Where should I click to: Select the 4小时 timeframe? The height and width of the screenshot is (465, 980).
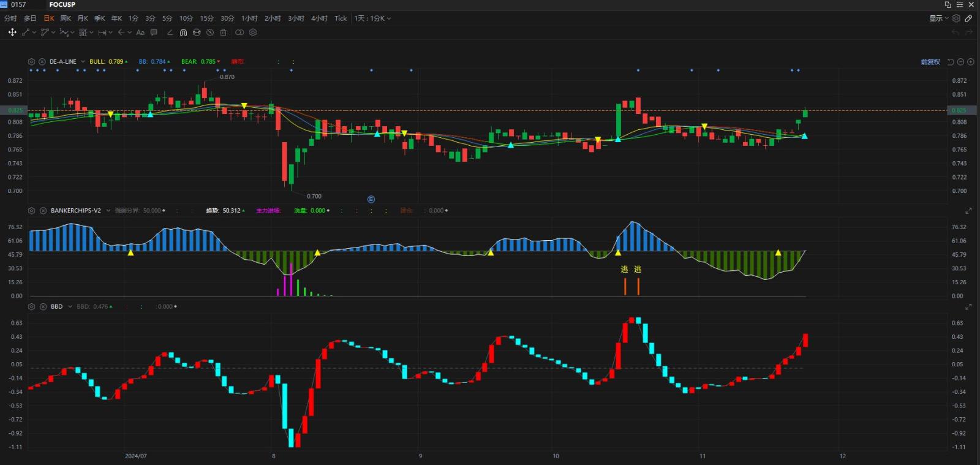[x=319, y=18]
